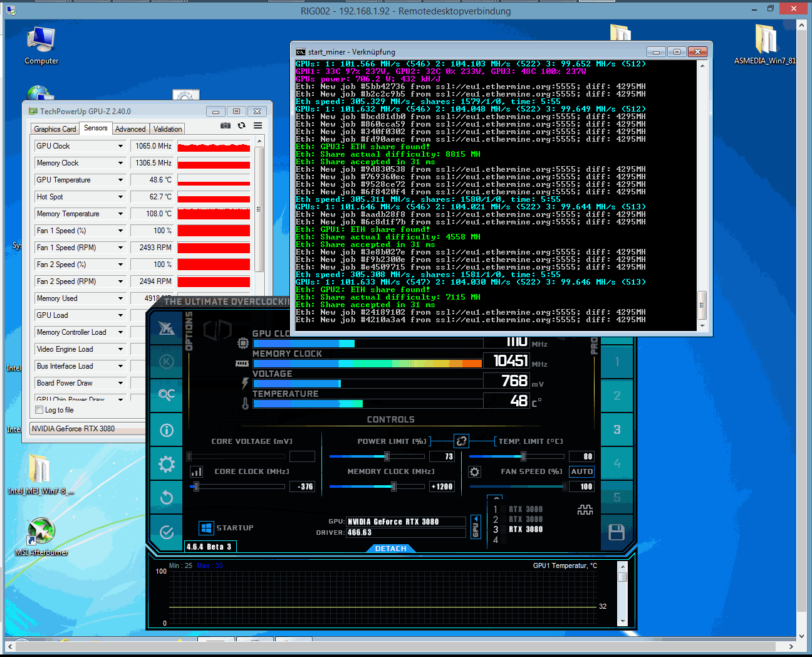Take a GPU-Z screenshot with camera icon
Viewport: 812px width, 657px height.
[x=226, y=125]
